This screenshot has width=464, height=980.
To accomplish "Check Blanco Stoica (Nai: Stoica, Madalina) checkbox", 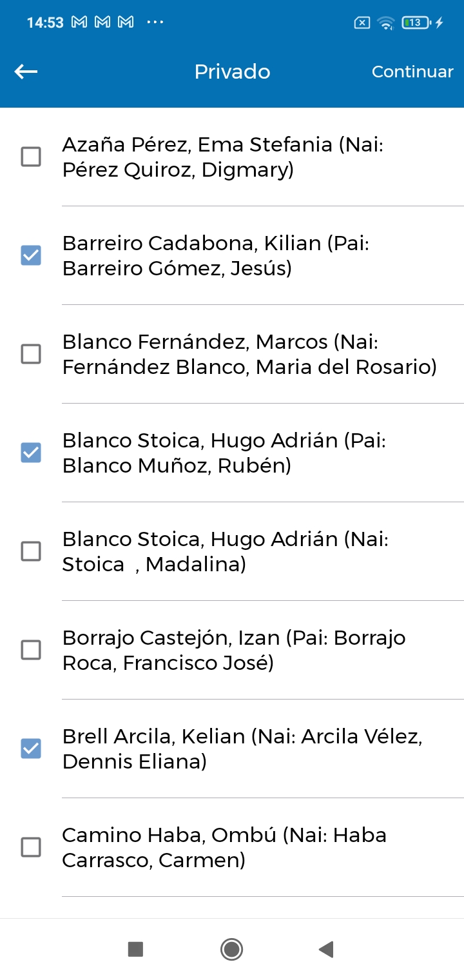I will click(31, 551).
